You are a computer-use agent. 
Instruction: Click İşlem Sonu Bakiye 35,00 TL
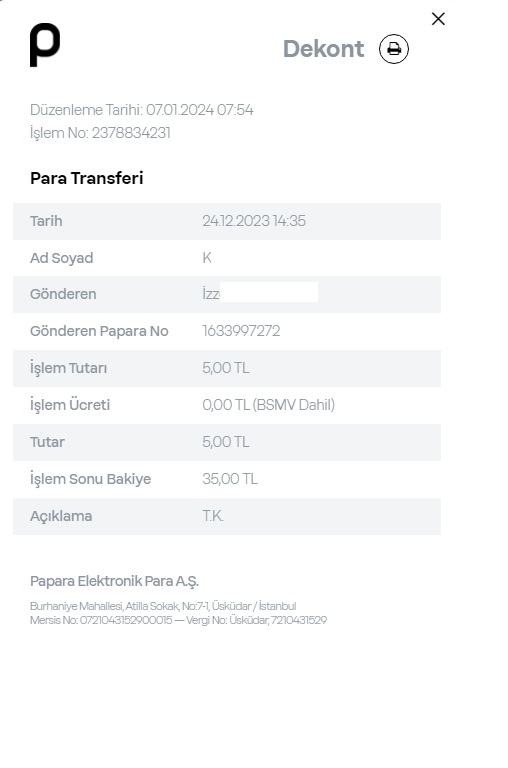(230, 479)
